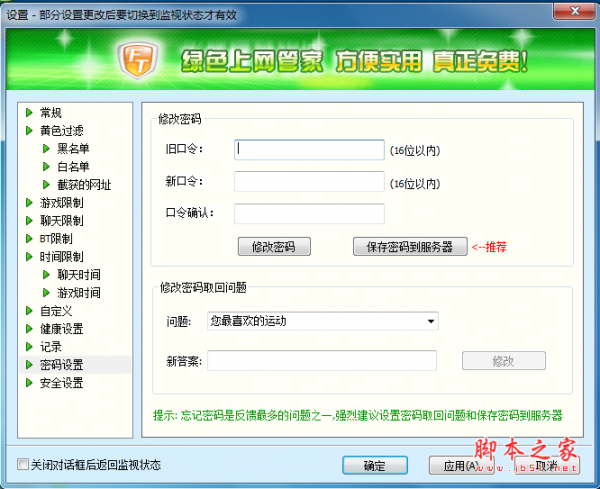This screenshot has width=600, height=489.
Task: Open the 黑名单 list page
Action: point(73,148)
